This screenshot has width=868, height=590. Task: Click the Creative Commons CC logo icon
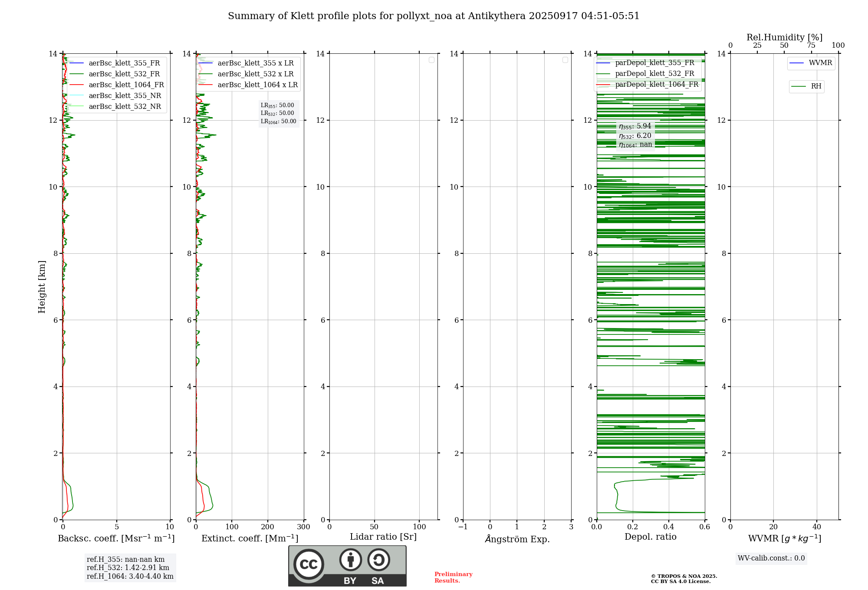tap(309, 564)
